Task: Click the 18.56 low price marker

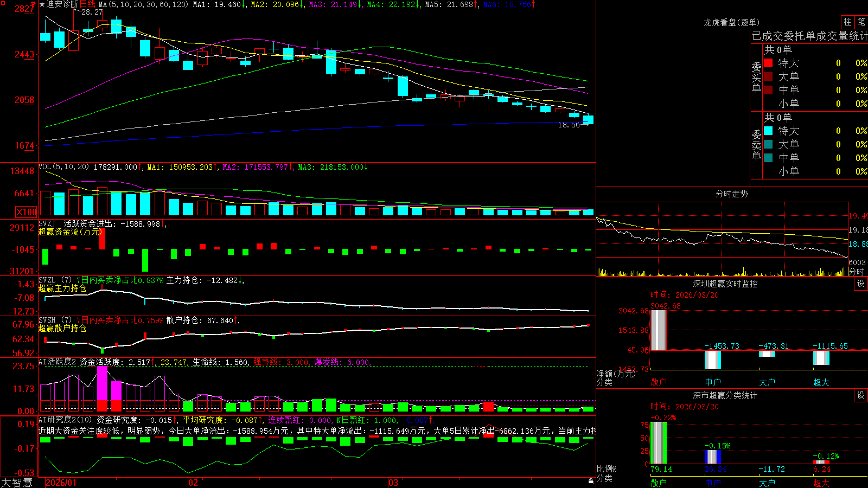Action: (569, 125)
